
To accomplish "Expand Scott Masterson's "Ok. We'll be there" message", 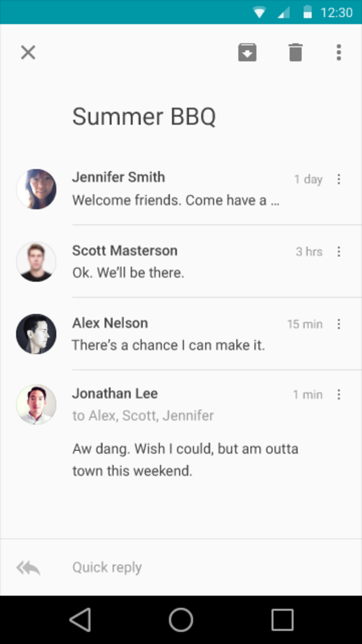I will pyautogui.click(x=128, y=273).
